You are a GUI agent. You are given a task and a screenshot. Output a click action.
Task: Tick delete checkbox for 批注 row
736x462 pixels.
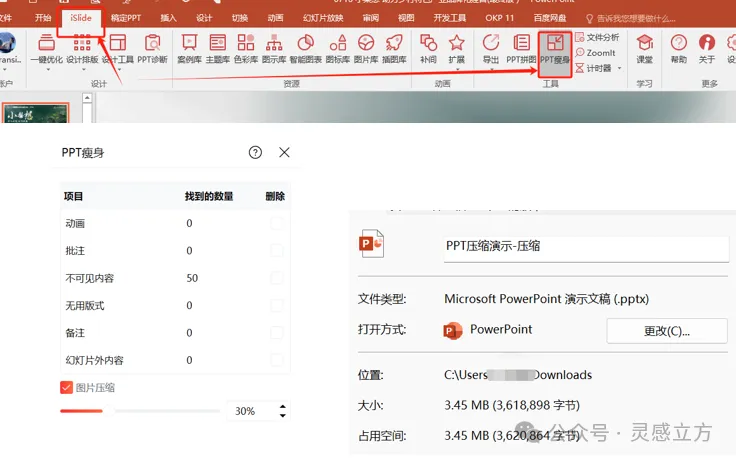(276, 250)
